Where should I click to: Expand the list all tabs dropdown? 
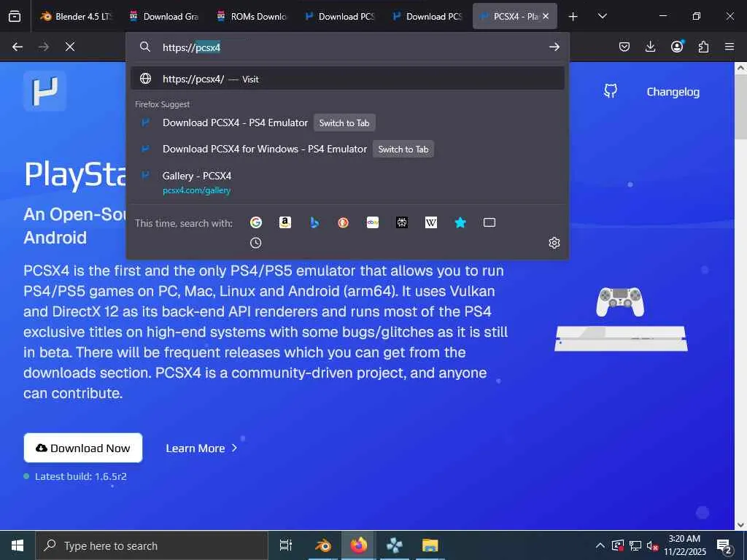pyautogui.click(x=602, y=16)
